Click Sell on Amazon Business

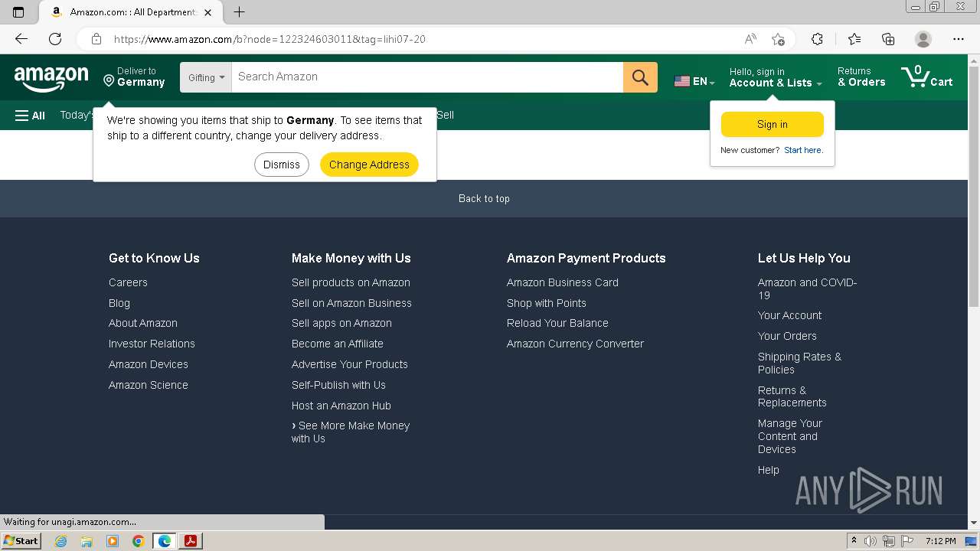[351, 303]
